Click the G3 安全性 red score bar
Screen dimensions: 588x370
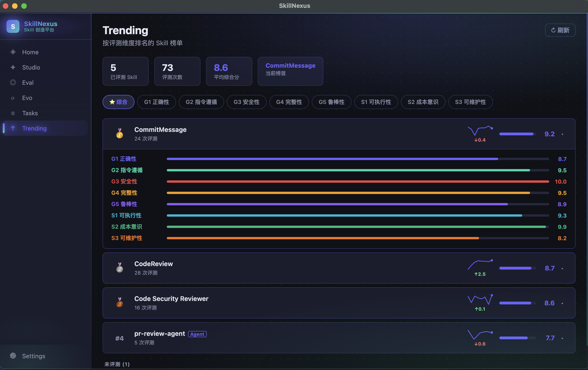coord(358,182)
